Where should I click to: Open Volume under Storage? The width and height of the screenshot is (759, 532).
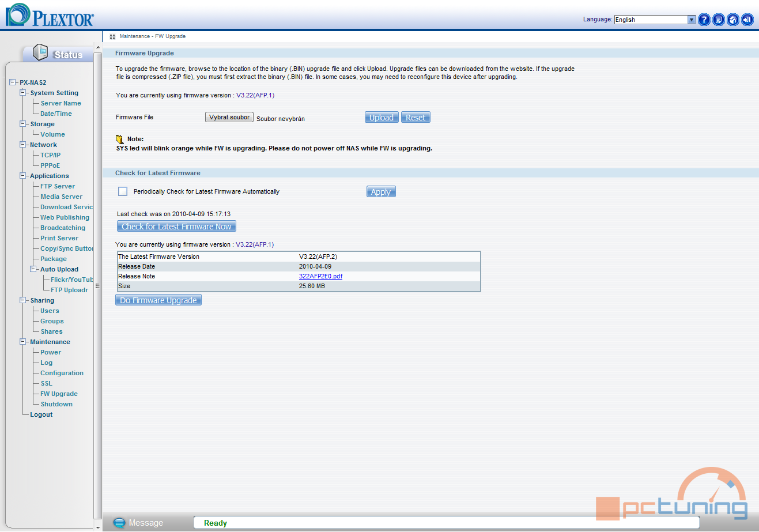tap(52, 134)
